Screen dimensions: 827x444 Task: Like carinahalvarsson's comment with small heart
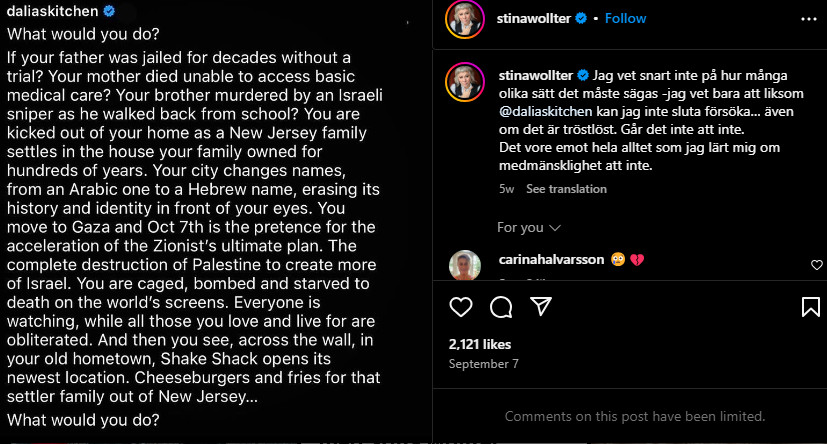(x=817, y=265)
